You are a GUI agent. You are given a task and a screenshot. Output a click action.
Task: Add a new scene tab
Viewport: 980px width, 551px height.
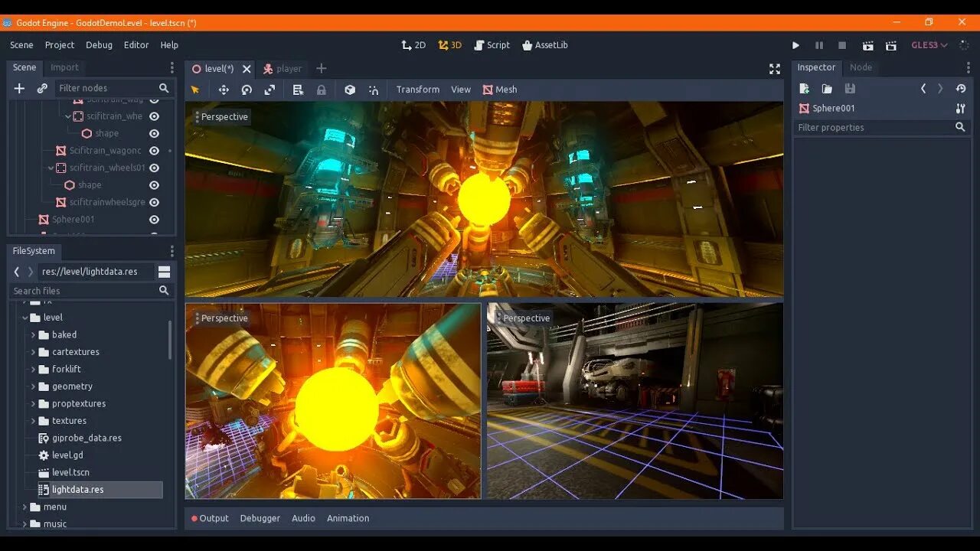(322, 69)
